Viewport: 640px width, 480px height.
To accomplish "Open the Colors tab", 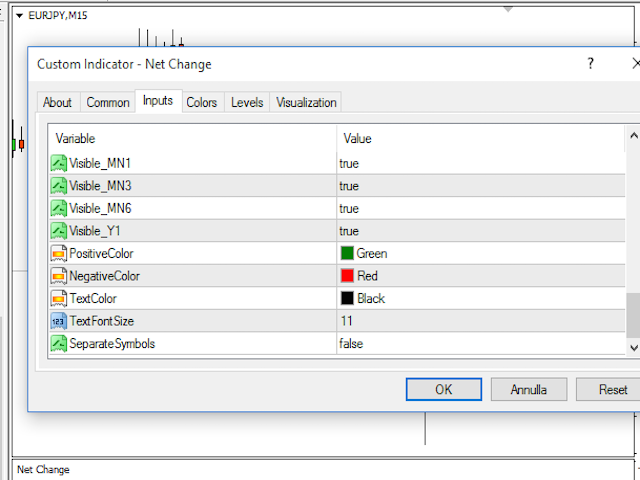I will (202, 102).
